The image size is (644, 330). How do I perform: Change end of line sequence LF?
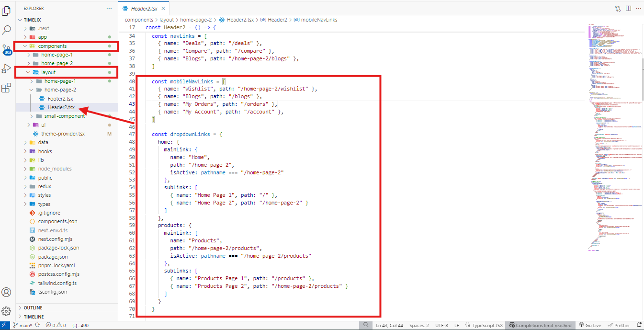coord(457,326)
